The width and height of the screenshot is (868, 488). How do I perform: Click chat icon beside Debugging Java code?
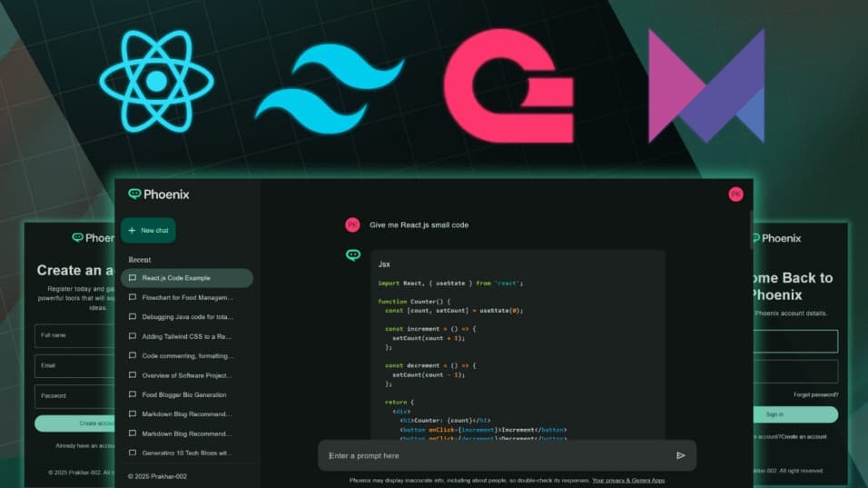pos(133,317)
